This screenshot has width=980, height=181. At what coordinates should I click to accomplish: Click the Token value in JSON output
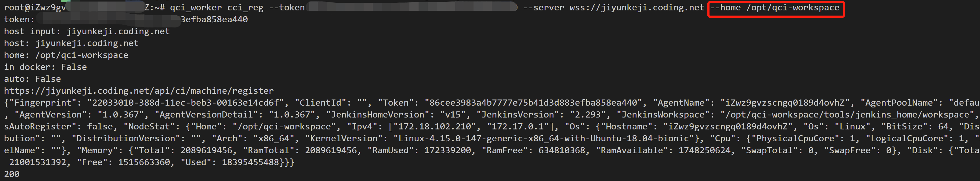[x=533, y=103]
